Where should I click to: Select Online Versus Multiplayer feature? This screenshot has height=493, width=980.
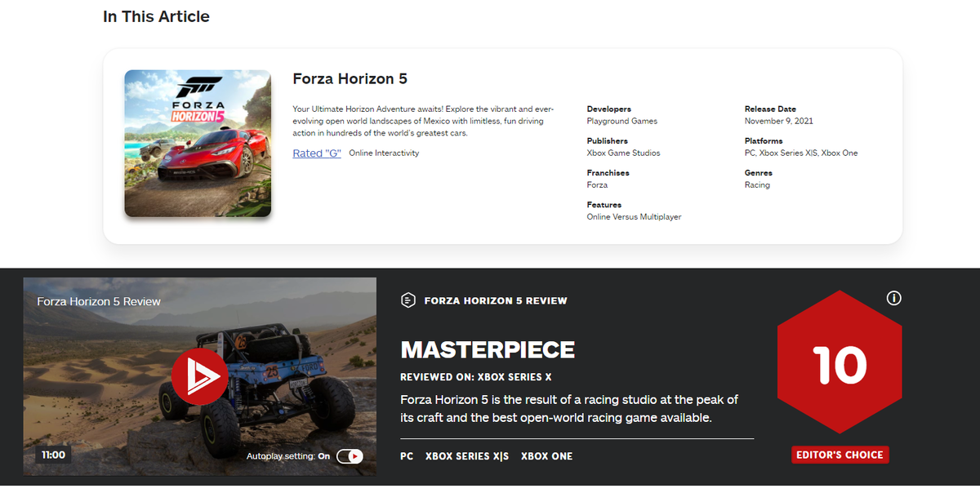click(634, 217)
